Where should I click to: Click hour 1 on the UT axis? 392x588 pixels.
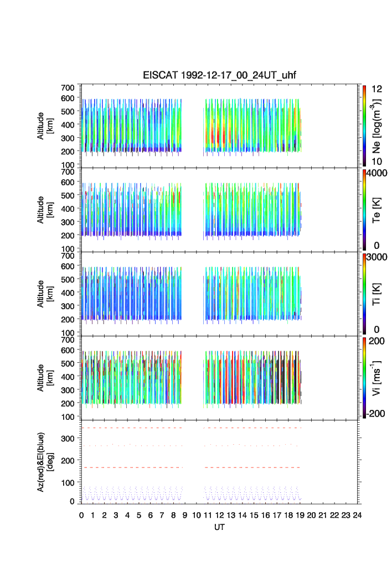93,515
